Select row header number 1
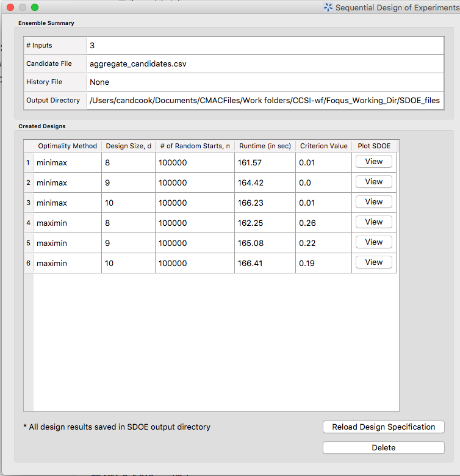The width and height of the screenshot is (460, 476). coord(28,162)
